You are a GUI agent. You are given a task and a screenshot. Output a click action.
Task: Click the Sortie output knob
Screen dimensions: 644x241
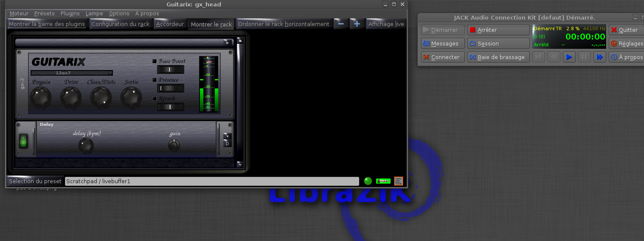pyautogui.click(x=131, y=97)
